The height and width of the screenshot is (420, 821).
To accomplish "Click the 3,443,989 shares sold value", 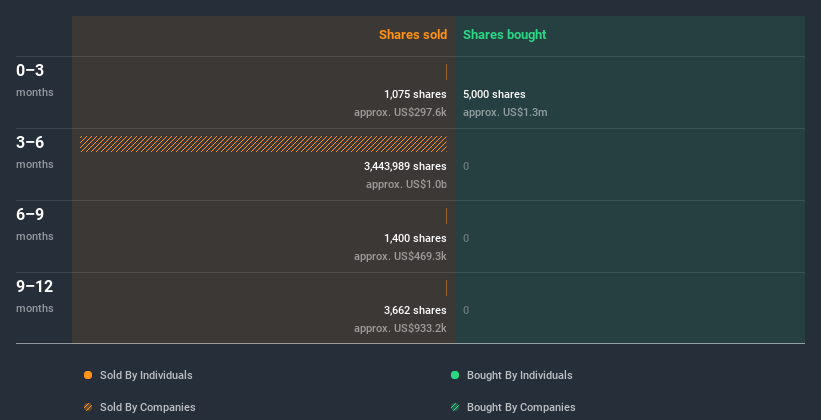I will pyautogui.click(x=405, y=166).
